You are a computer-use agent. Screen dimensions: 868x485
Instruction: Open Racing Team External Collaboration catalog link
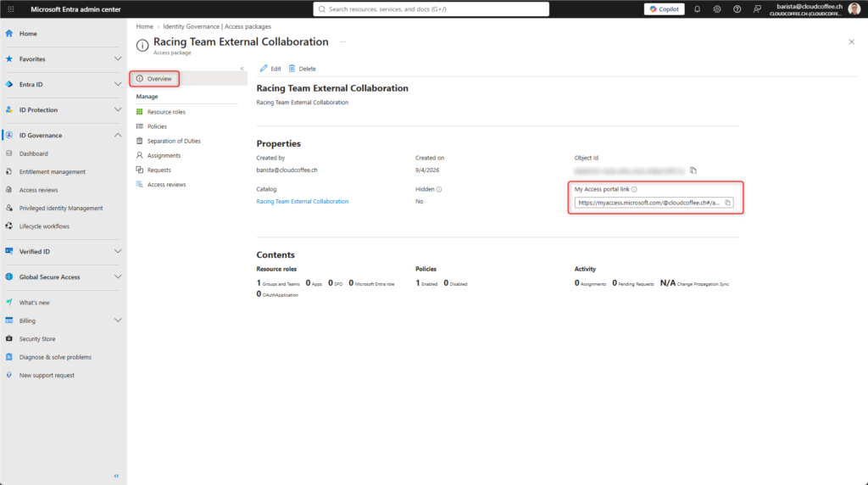point(303,202)
